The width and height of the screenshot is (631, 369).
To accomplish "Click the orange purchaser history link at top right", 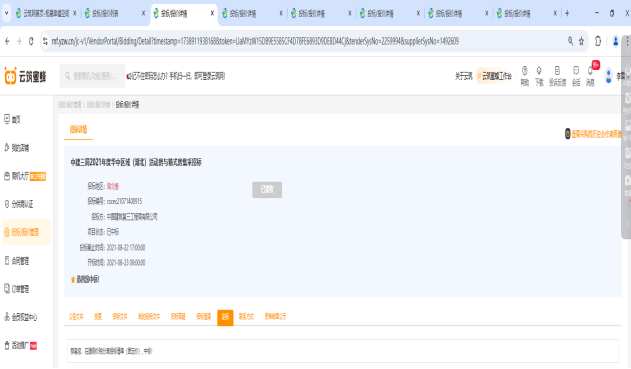I will [x=593, y=134].
